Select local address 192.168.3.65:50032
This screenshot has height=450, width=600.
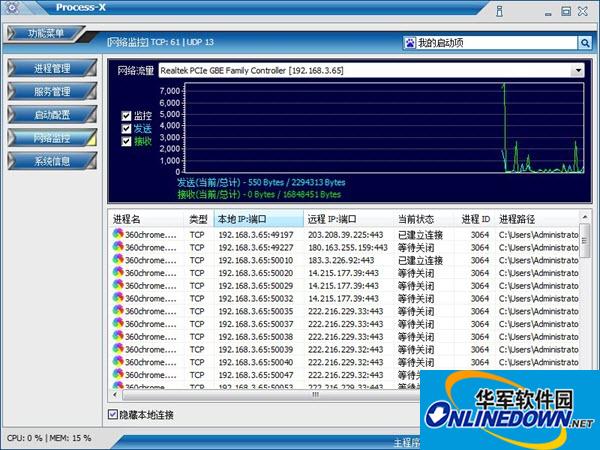pyautogui.click(x=256, y=298)
